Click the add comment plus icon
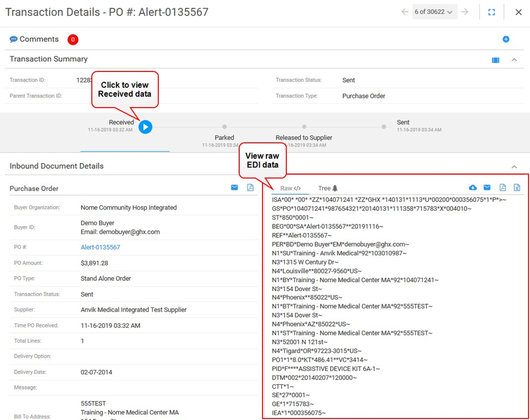Viewport: 530px width, 420px height. pyautogui.click(x=506, y=39)
